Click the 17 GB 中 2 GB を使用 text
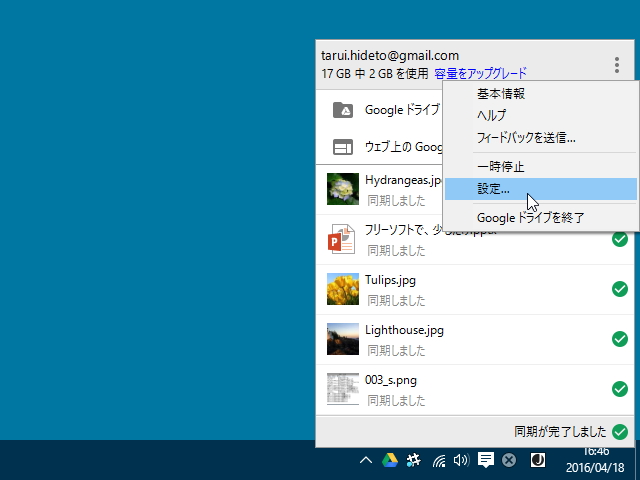Screen dimensions: 640x480 [x=375, y=73]
